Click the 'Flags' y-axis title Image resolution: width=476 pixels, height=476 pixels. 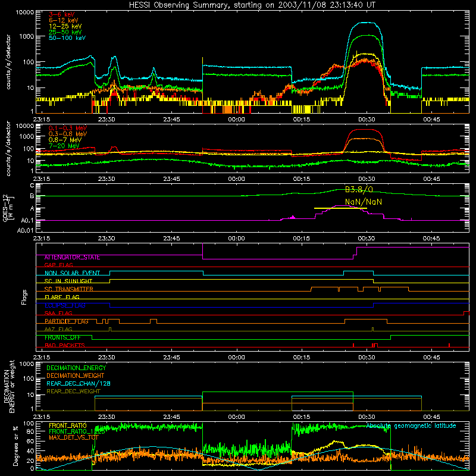[24, 297]
